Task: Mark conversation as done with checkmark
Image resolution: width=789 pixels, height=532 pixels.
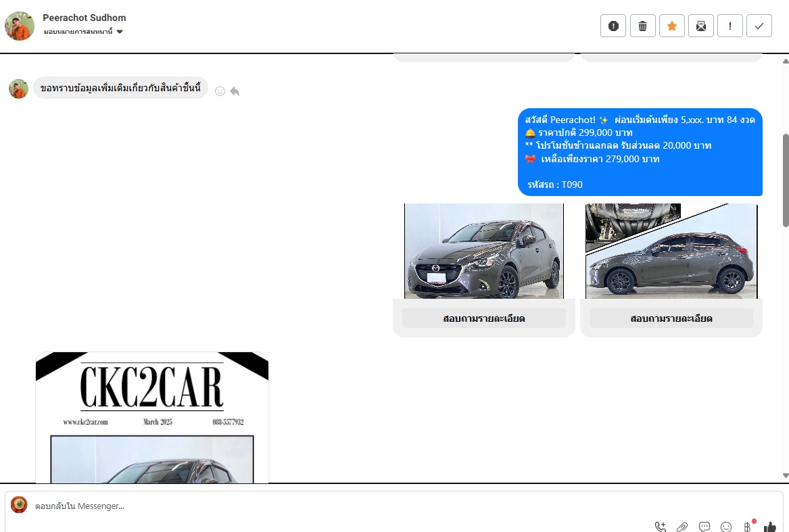Action: (x=759, y=26)
